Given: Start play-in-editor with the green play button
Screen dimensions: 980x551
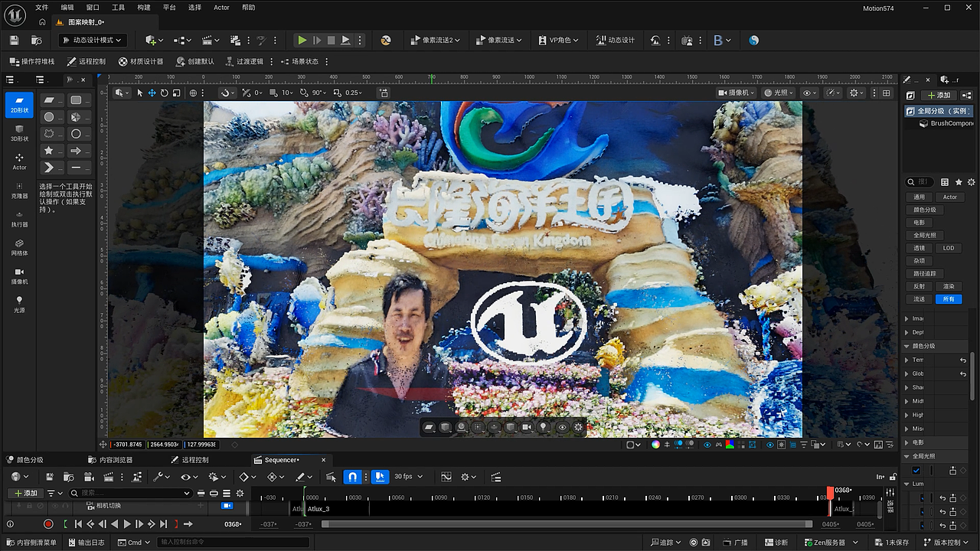Looking at the screenshot, I should pos(302,40).
